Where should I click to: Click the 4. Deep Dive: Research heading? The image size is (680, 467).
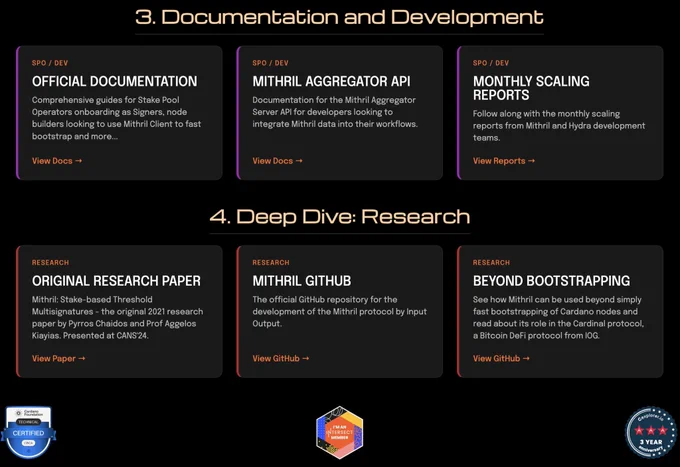(340, 216)
